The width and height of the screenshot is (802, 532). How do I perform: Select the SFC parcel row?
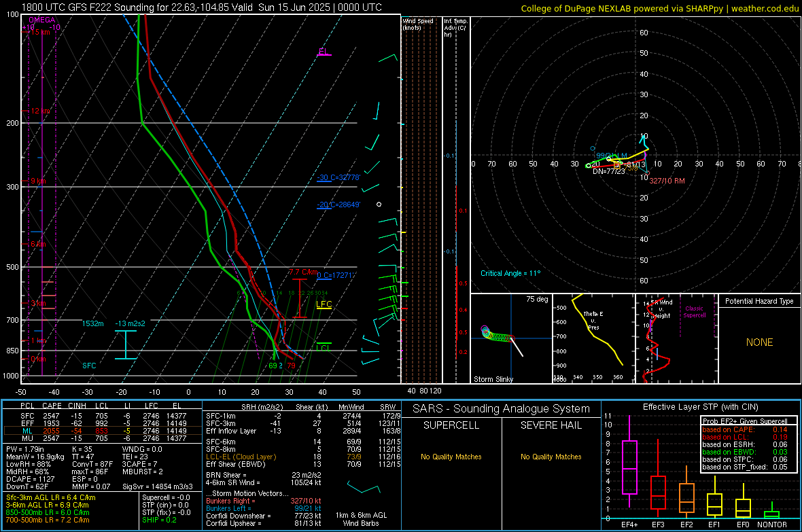[103, 416]
